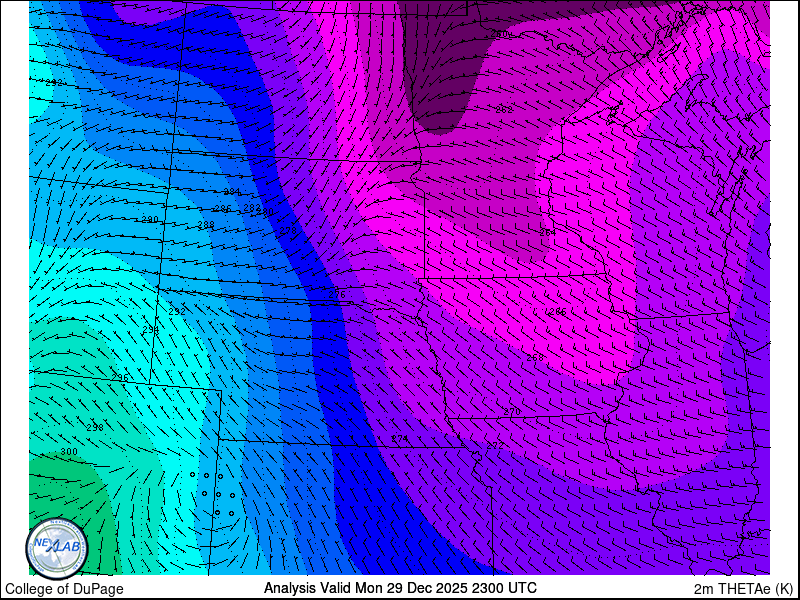Select the 284 contour label

(232, 192)
